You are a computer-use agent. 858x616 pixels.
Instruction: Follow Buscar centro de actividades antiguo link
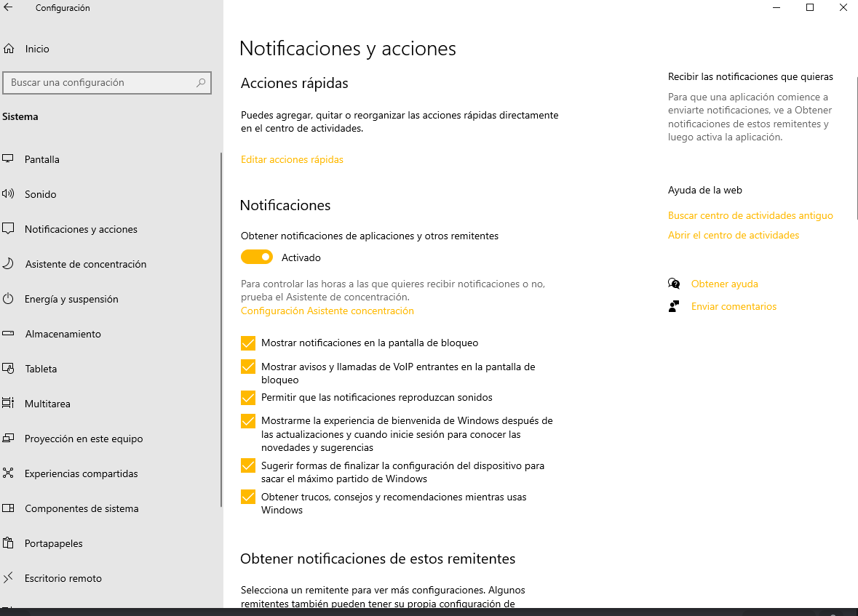pos(750,215)
